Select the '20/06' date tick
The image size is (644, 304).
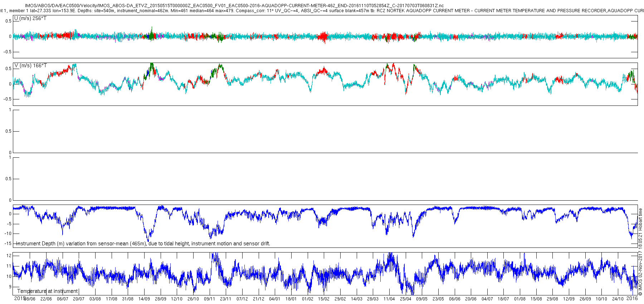pos(471,299)
